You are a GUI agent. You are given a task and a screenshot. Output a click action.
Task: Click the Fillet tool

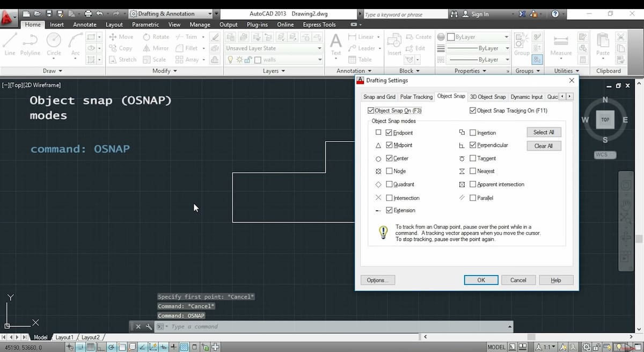(x=187, y=48)
